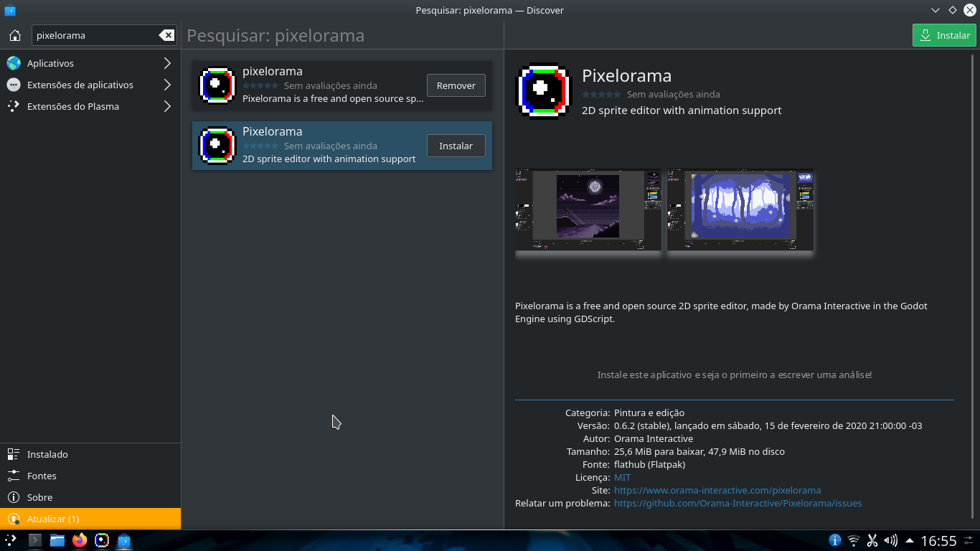Open the MIT license link
The image size is (980, 551).
[x=621, y=477]
